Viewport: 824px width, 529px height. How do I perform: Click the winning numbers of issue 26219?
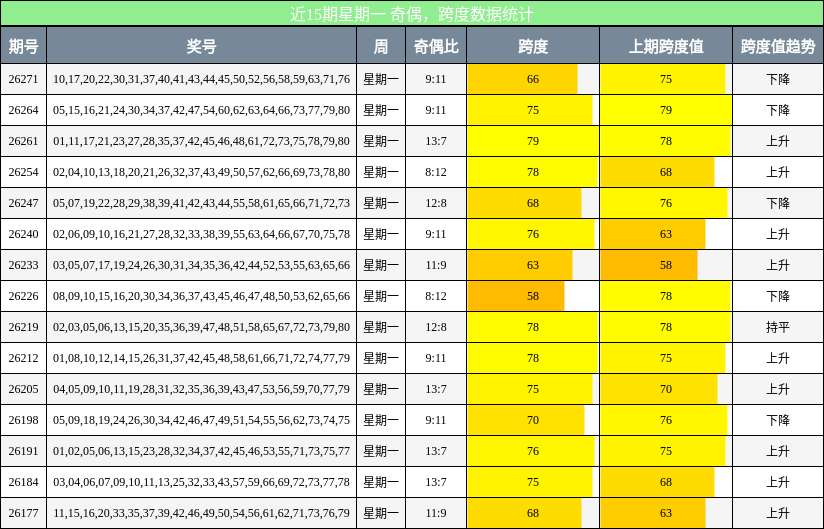tap(202, 327)
